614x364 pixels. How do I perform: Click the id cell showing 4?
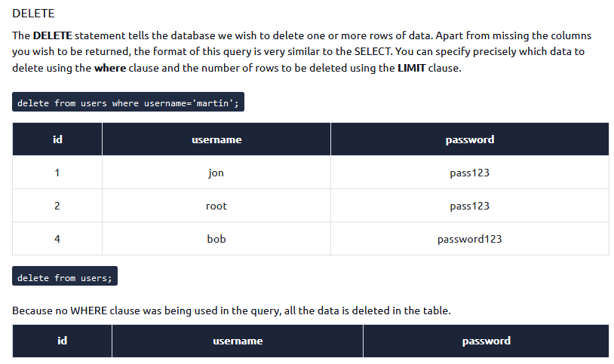[57, 239]
